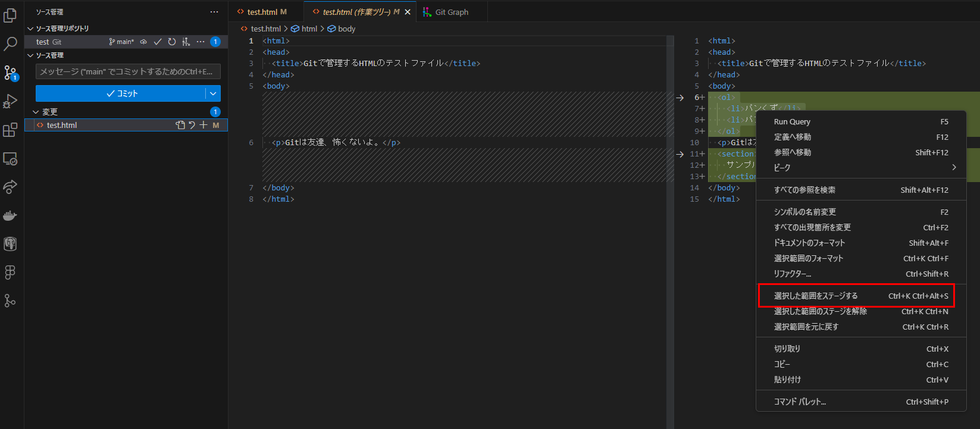Collapse the 変更 changes group
The height and width of the screenshot is (429, 980).
tap(36, 112)
